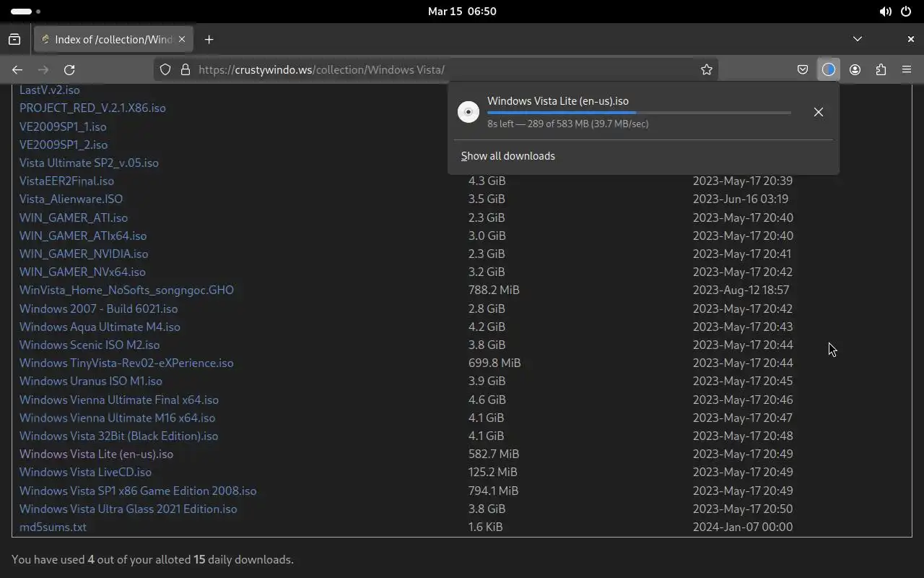Open the Extensions puzzle icon

coord(881,70)
